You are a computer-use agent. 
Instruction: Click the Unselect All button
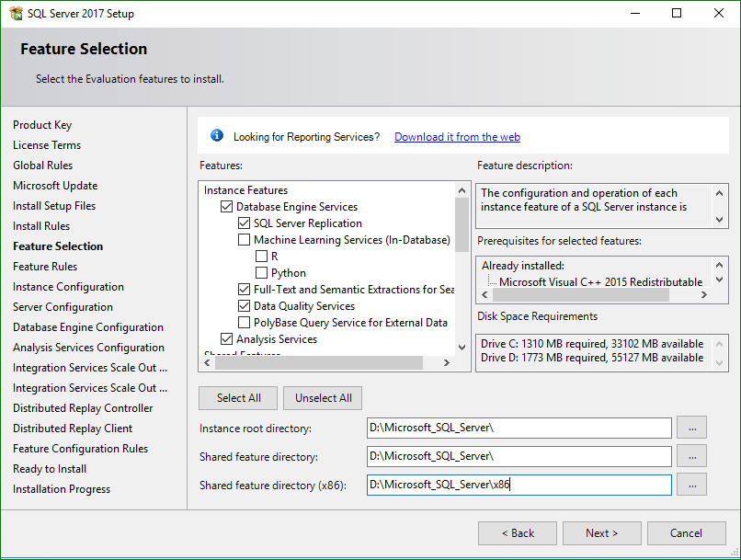click(323, 398)
